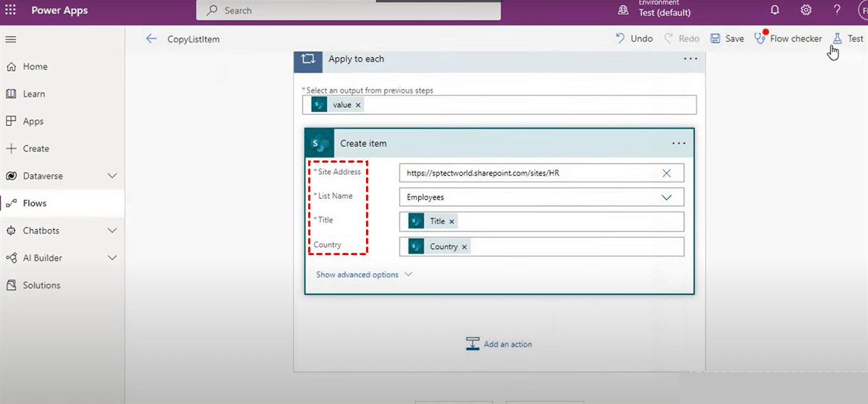Click Test in the toolbar

[848, 39]
